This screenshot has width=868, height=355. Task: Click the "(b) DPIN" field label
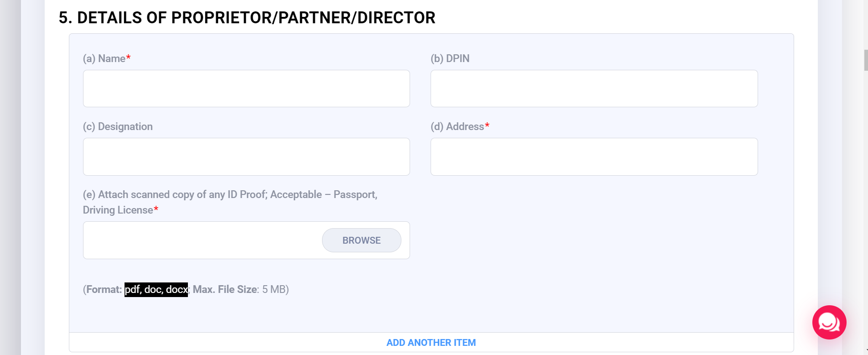point(450,58)
